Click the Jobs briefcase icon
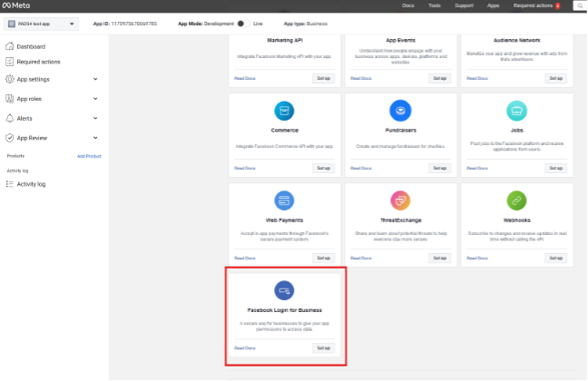 pos(516,111)
